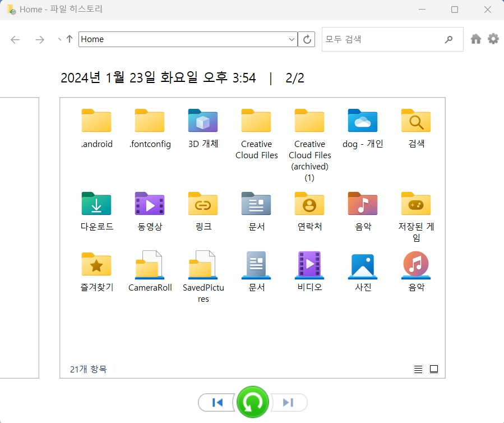Switch to list view layout
Viewport: 504px width, 423px height.
[x=418, y=369]
